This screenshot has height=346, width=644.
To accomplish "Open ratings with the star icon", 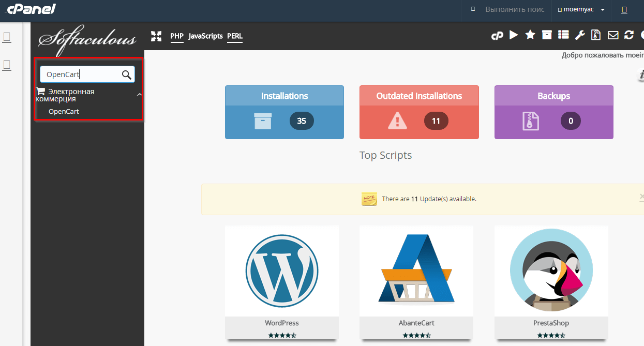I will click(530, 35).
